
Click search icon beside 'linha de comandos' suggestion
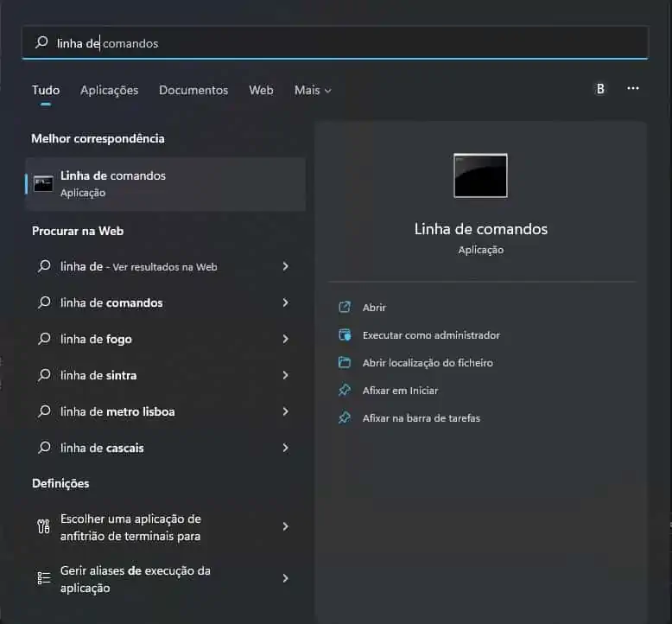click(44, 302)
